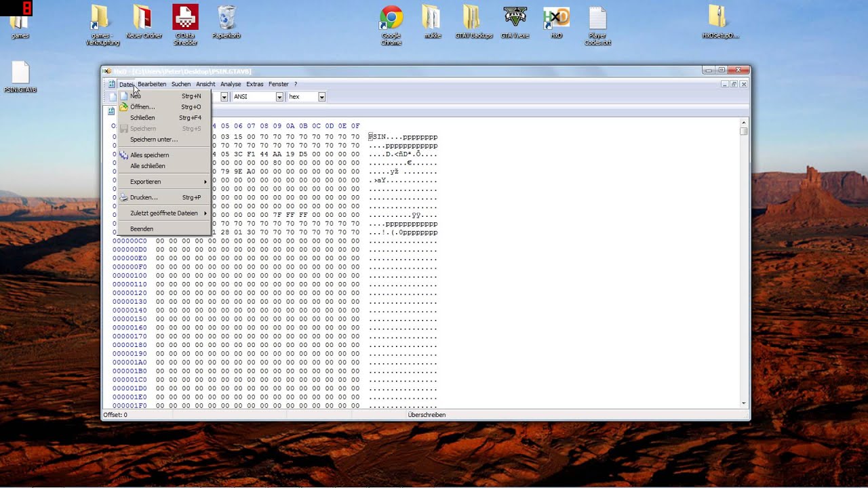Open the Suchen menu
The image size is (868, 488).
pyautogui.click(x=181, y=84)
